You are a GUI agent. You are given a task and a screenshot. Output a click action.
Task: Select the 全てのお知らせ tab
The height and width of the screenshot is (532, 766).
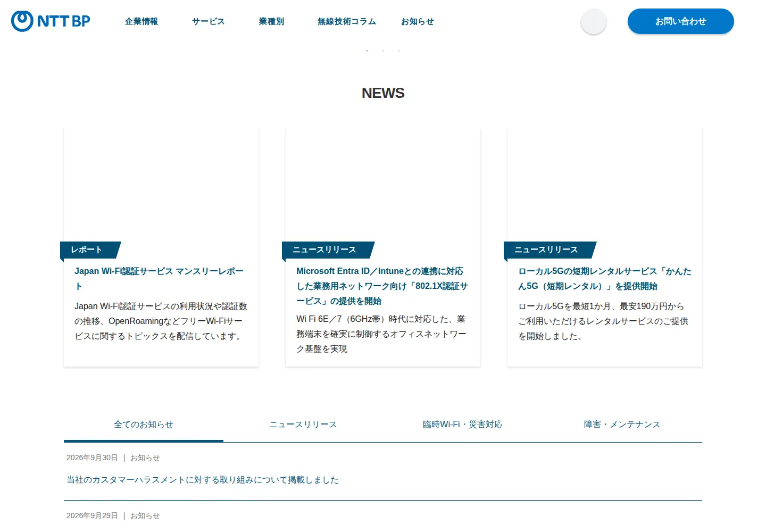coord(144,425)
